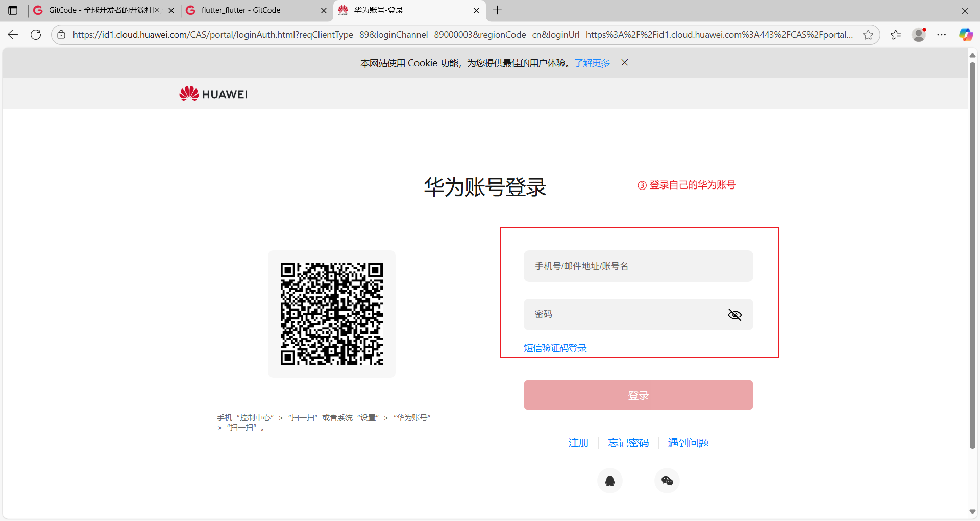Image resolution: width=980 pixels, height=521 pixels.
Task: Close the 华为账号-登录 tab
Action: (476, 10)
